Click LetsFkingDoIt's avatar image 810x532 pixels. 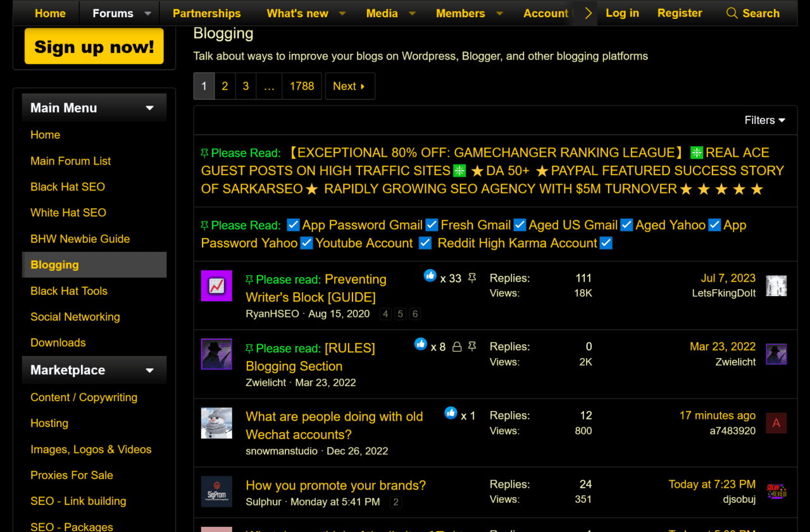[x=776, y=286]
